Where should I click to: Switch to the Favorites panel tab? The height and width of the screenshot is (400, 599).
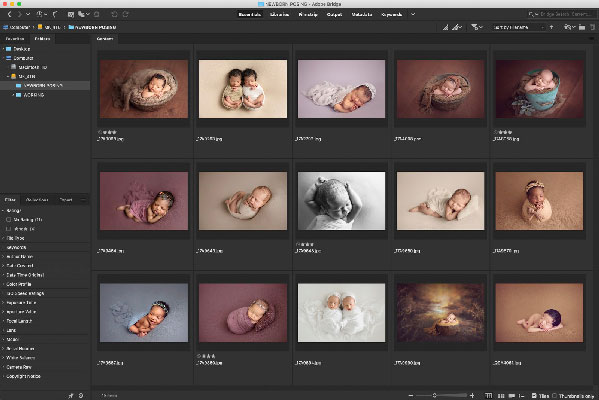pyautogui.click(x=15, y=39)
